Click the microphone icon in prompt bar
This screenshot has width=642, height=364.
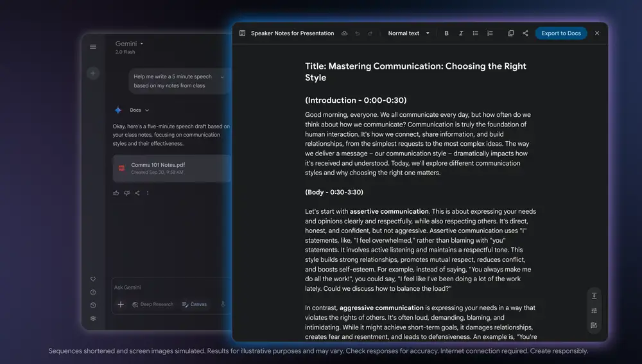[x=223, y=304]
